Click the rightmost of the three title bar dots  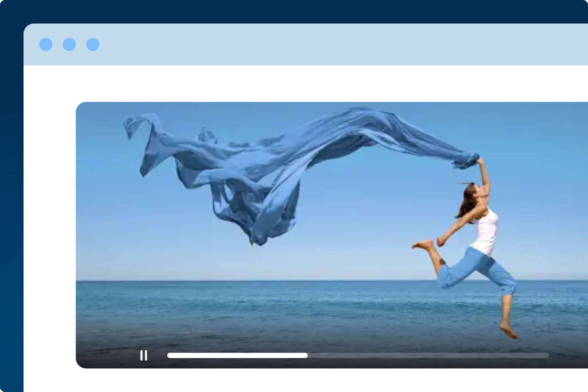coord(93,44)
